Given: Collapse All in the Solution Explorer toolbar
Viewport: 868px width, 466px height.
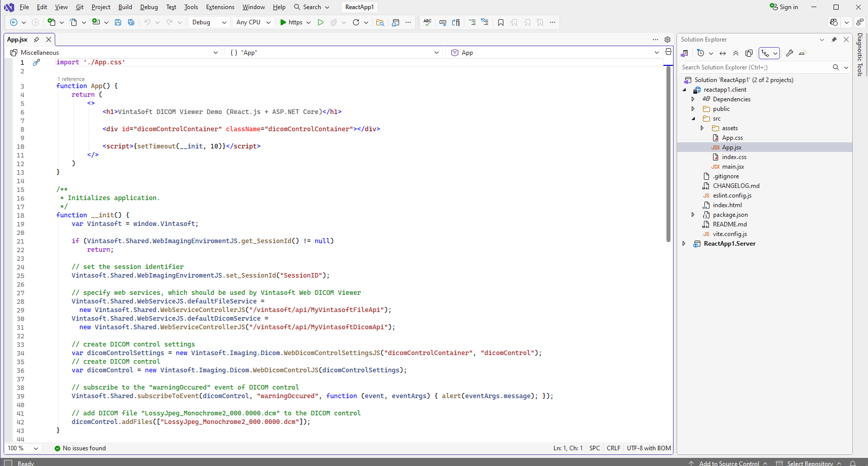Looking at the screenshot, I should [x=736, y=53].
